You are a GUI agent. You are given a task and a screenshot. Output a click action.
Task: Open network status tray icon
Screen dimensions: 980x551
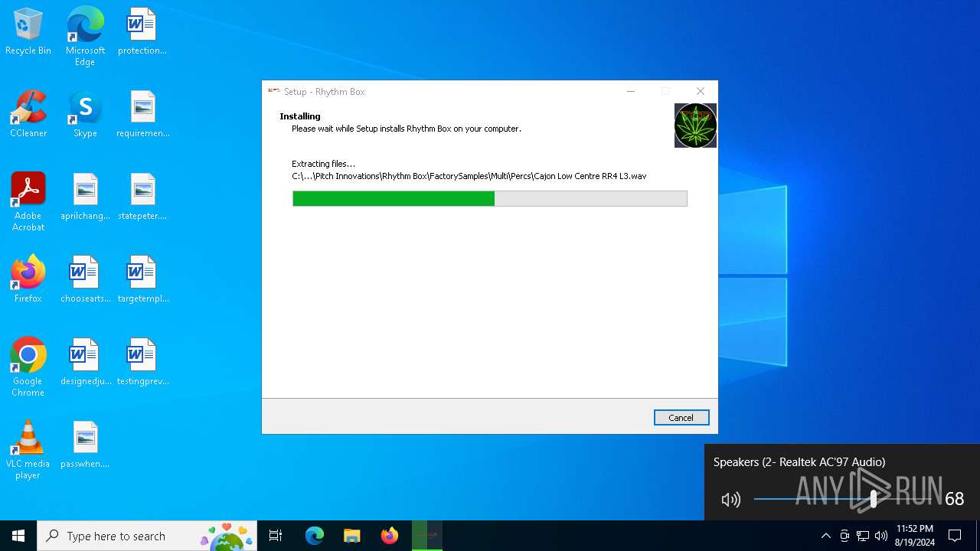click(x=863, y=536)
